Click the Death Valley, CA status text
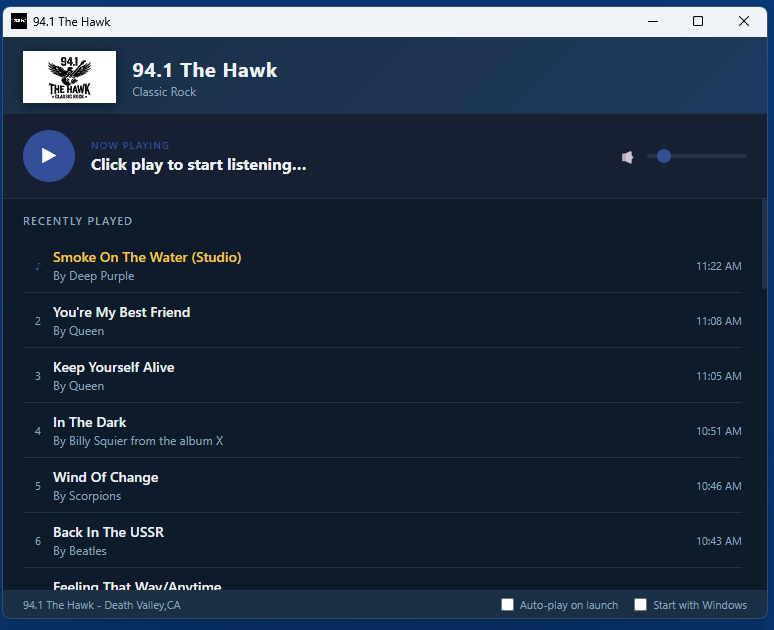Image resolution: width=774 pixels, height=630 pixels. tap(102, 605)
